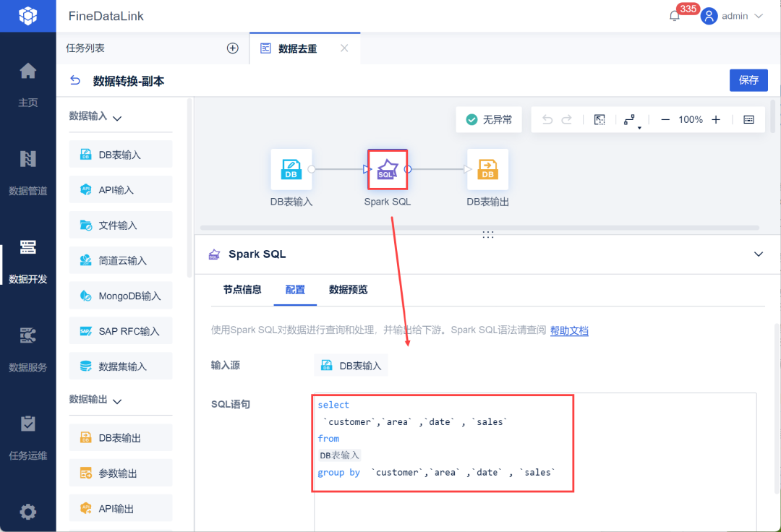Pick 简道云输入 from the operator list
This screenshot has height=532, width=781.
[x=121, y=260]
